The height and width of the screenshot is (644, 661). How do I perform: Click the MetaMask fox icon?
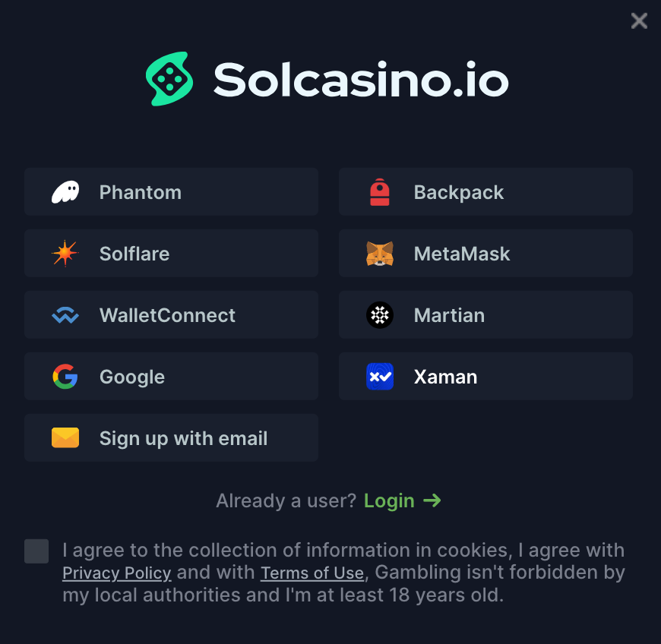[380, 254]
